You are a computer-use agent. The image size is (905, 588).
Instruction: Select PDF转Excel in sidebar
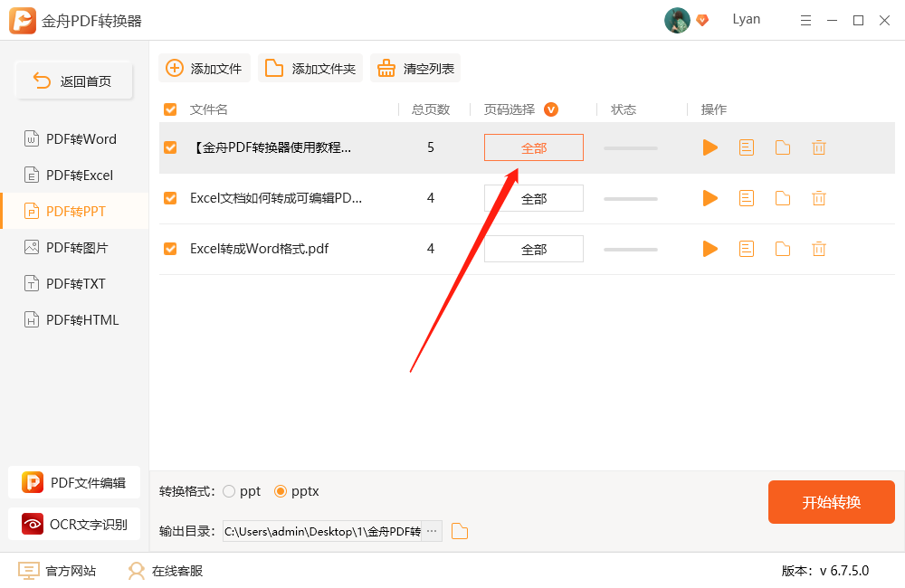(x=74, y=175)
